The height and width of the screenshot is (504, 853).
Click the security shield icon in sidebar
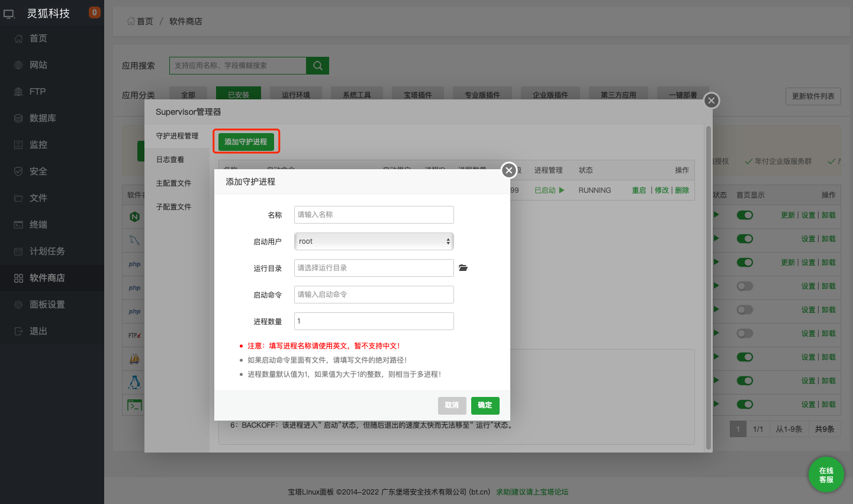(x=18, y=172)
